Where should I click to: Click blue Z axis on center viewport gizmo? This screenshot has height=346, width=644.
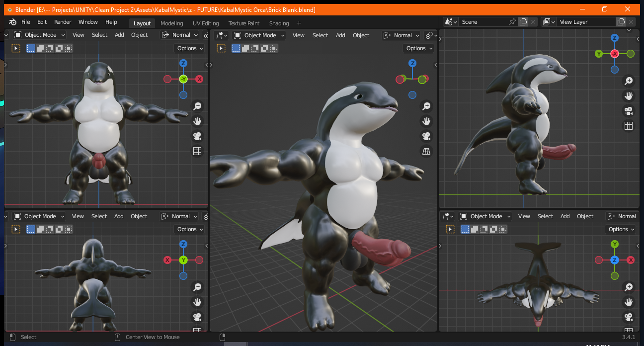pos(412,63)
